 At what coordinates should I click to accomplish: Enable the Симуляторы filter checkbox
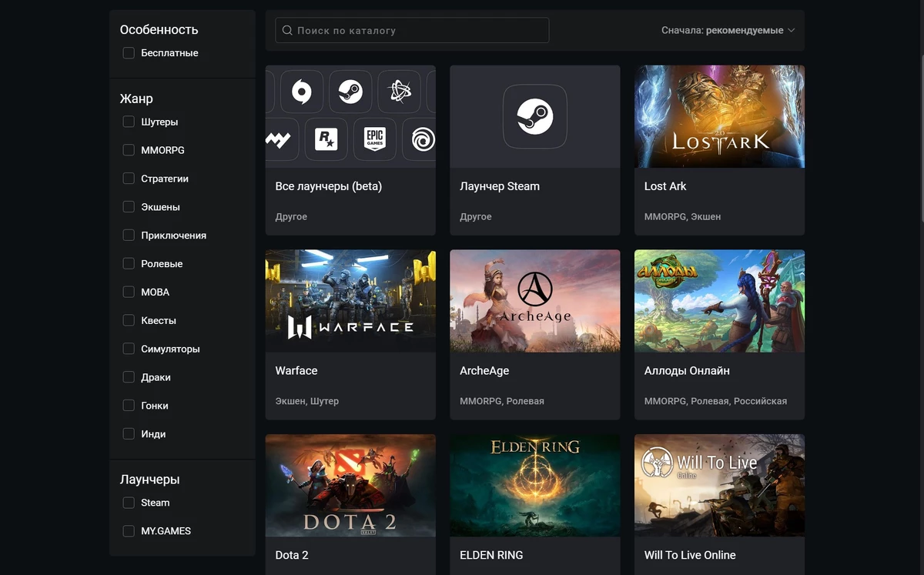pos(129,349)
